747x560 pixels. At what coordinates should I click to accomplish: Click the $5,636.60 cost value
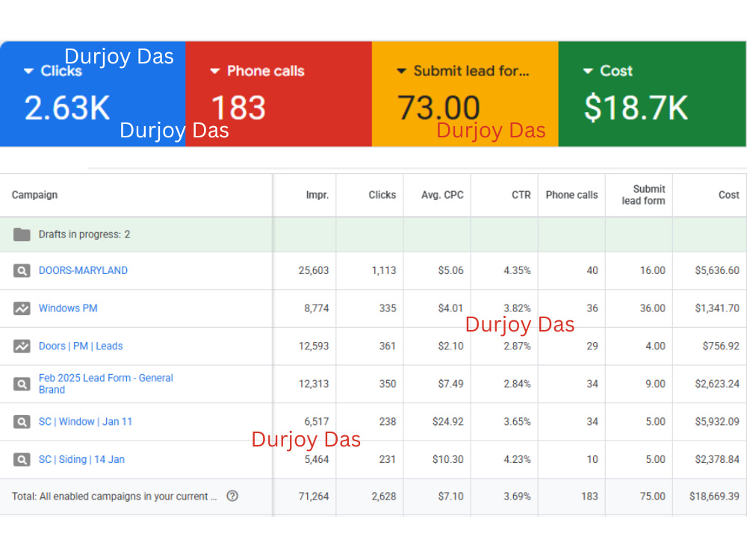[x=717, y=270]
